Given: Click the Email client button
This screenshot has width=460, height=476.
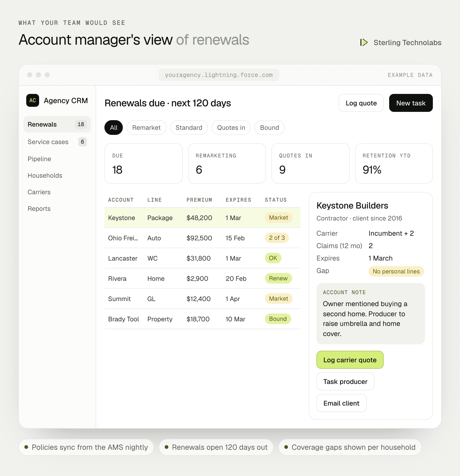Looking at the screenshot, I should point(341,403).
